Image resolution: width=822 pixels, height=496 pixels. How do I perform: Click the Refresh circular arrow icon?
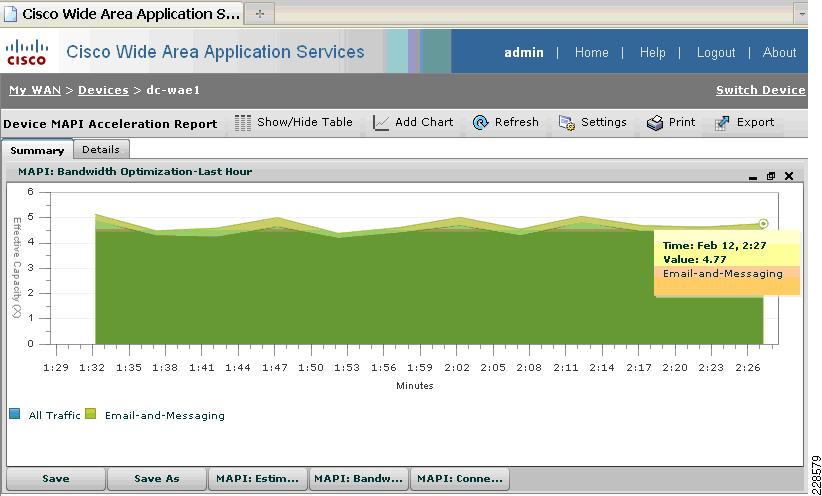click(480, 123)
